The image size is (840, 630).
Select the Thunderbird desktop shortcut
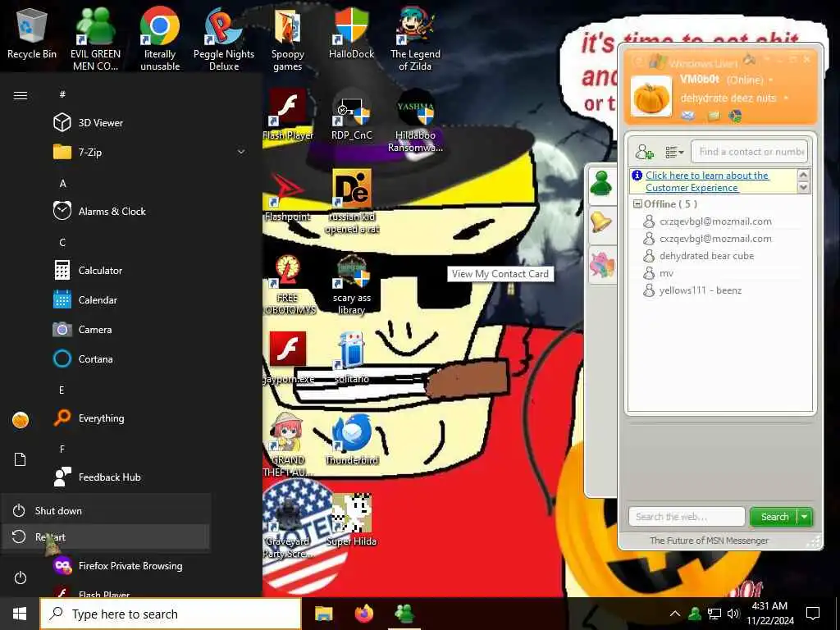click(352, 438)
